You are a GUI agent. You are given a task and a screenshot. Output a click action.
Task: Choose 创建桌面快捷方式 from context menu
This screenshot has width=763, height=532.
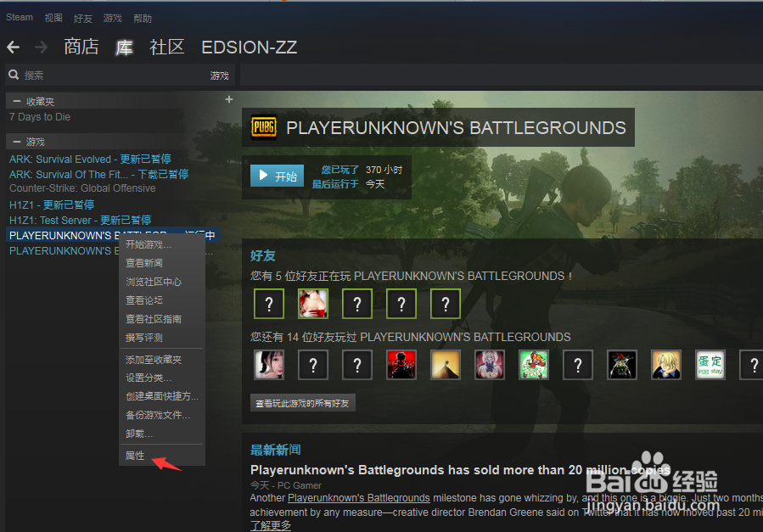pyautogui.click(x=162, y=396)
